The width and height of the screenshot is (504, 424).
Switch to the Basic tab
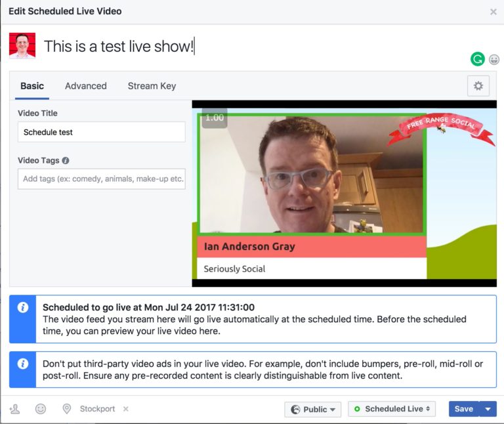32,86
